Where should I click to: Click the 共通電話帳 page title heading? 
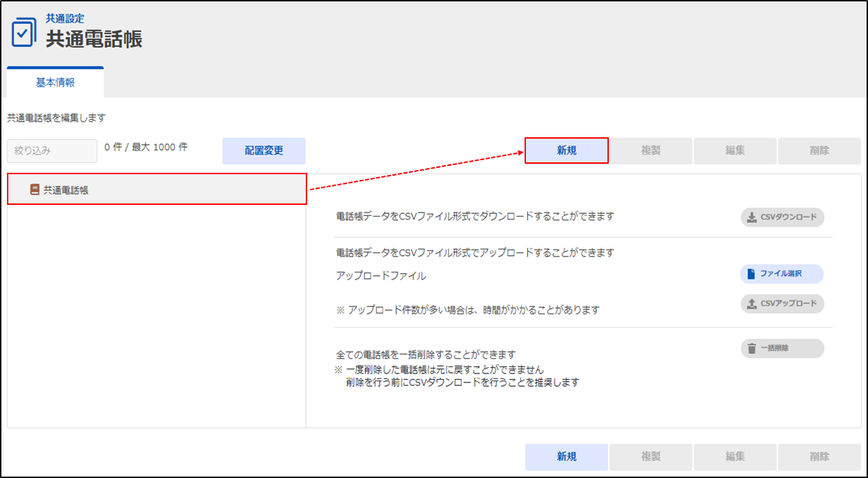(94, 39)
